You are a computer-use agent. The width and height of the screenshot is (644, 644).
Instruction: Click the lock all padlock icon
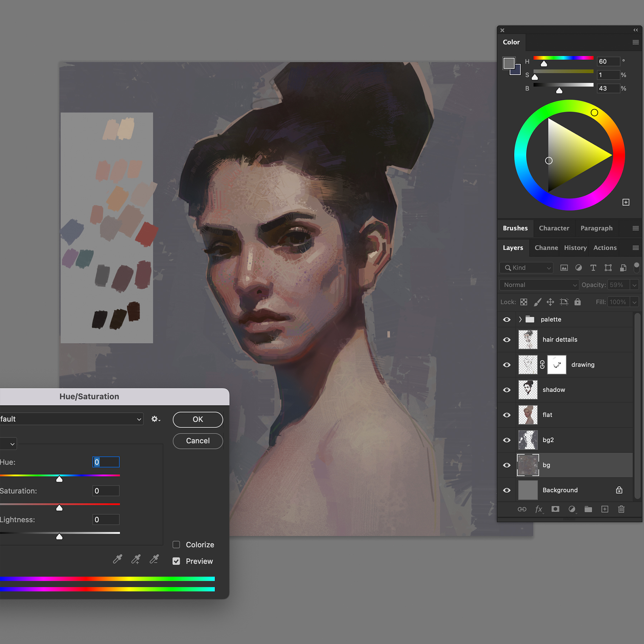point(577,302)
